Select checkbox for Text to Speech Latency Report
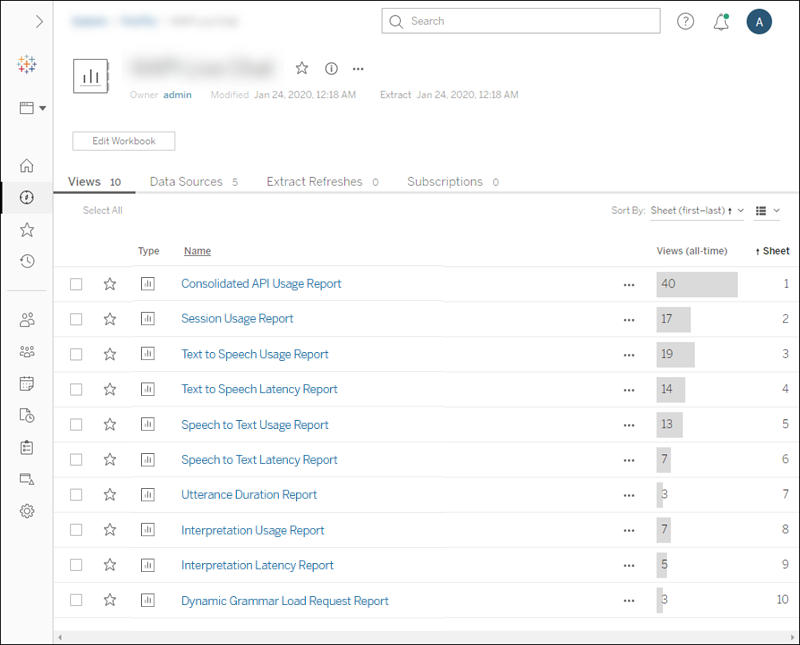Screen dimensions: 800x645 [77, 390]
